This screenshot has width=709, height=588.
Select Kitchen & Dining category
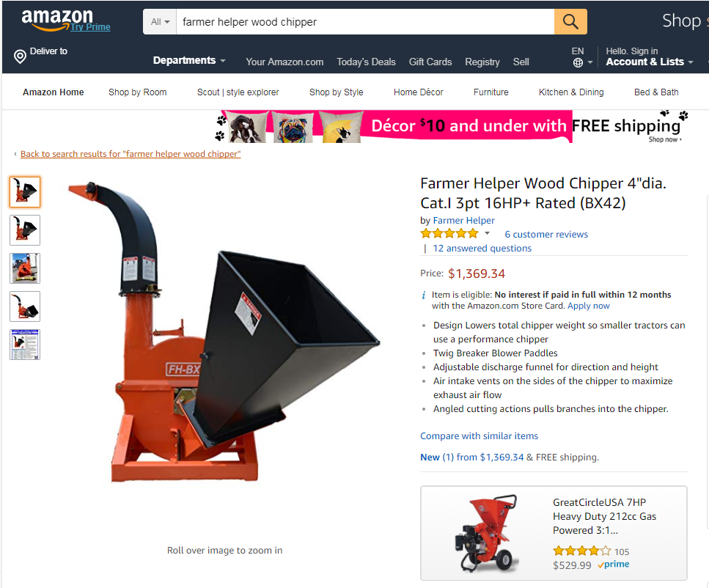pos(571,92)
